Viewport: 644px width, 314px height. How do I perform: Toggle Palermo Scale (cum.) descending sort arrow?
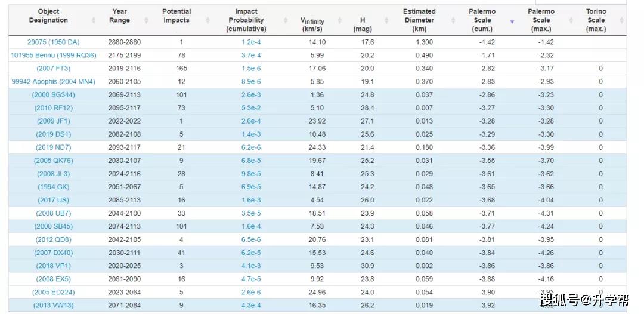512,21
